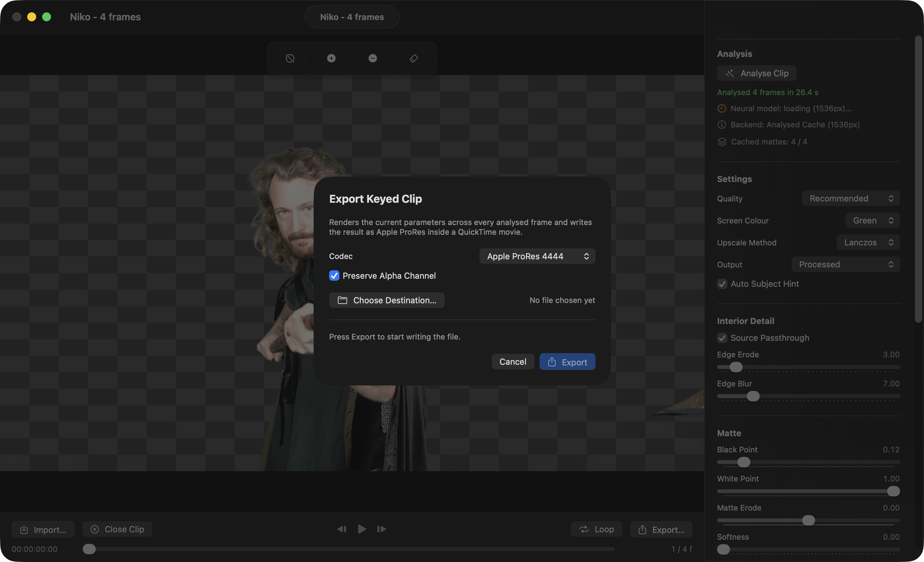Select the slashed-circle no-tool icon

click(290, 58)
